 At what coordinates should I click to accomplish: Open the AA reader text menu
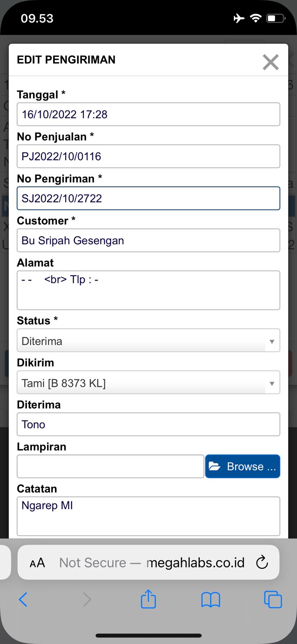click(x=37, y=563)
